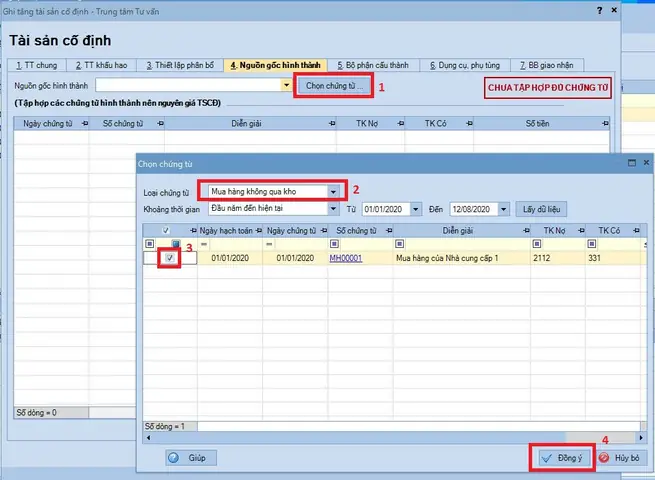Open the Loại chứng từ dropdown
Image resolution: width=655 pixels, height=480 pixels.
(x=332, y=191)
